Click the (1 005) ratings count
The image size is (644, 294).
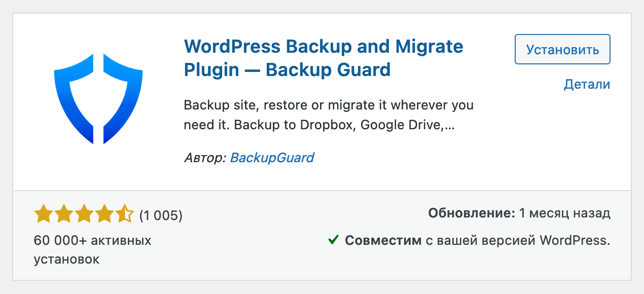(161, 215)
